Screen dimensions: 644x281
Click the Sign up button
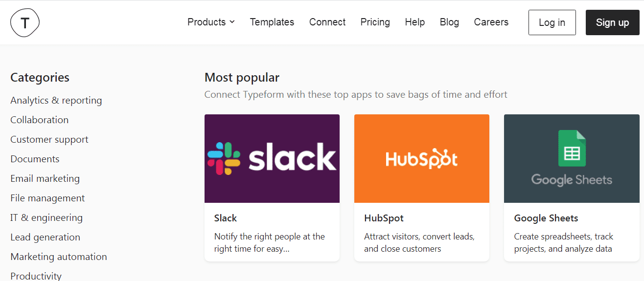612,22
